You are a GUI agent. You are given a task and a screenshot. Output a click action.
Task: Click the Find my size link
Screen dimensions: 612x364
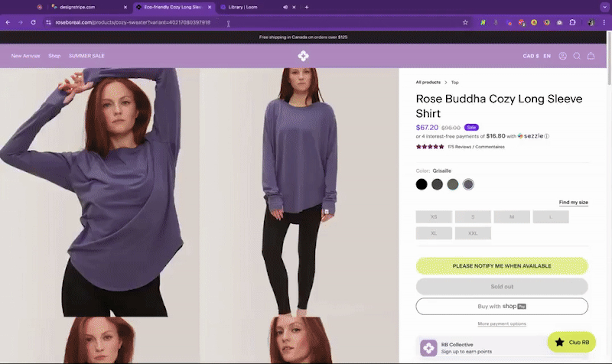(573, 202)
